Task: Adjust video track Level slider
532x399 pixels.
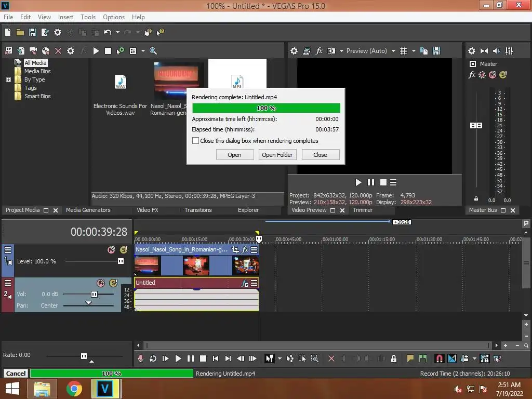Action: 121,261
